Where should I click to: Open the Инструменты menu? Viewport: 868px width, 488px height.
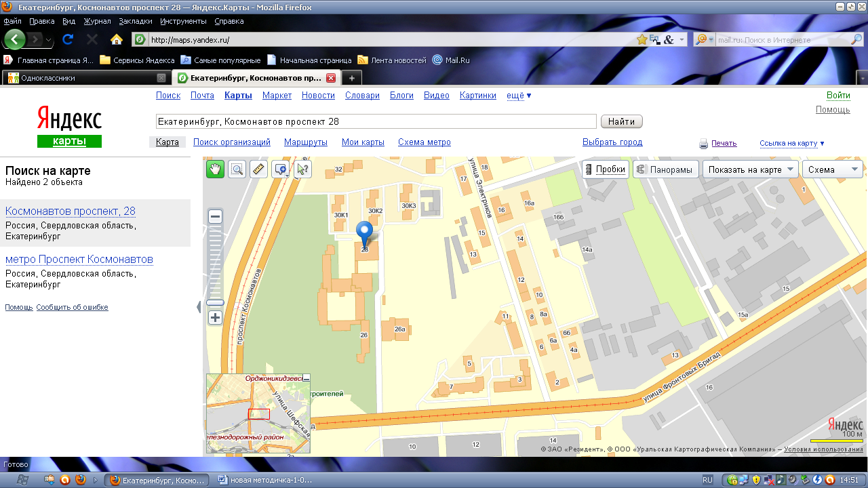184,21
